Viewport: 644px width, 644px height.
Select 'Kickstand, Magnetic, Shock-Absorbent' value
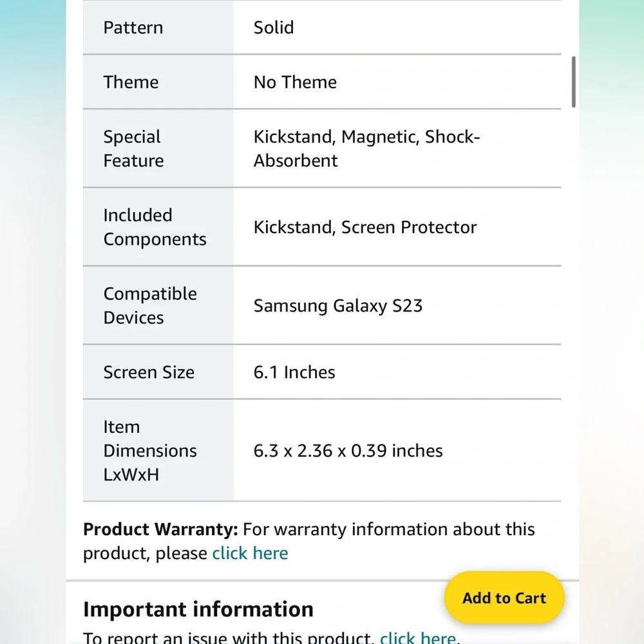point(367,148)
